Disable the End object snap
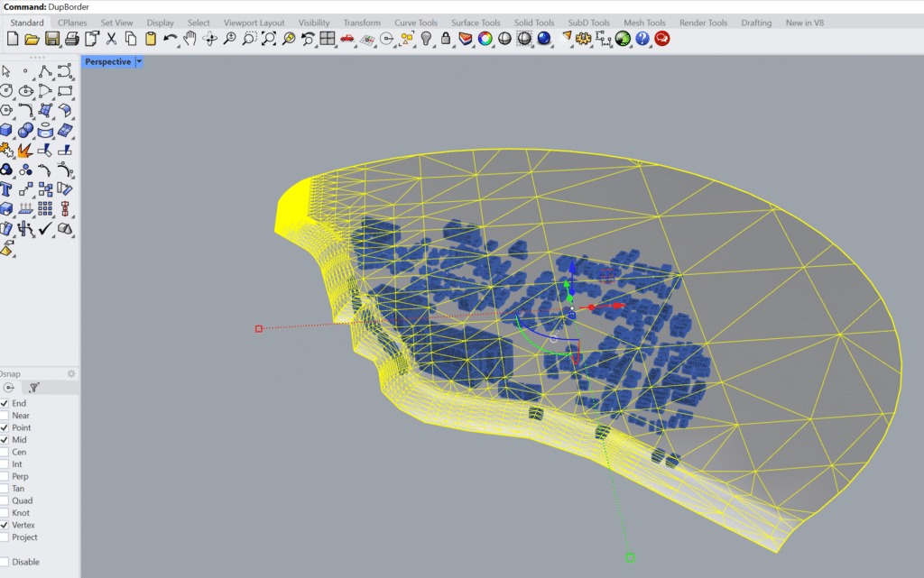Viewport: 924px width, 578px height. [x=6, y=403]
